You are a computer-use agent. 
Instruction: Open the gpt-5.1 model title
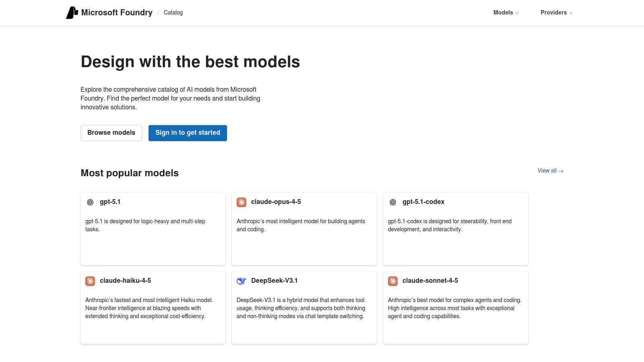click(x=110, y=202)
